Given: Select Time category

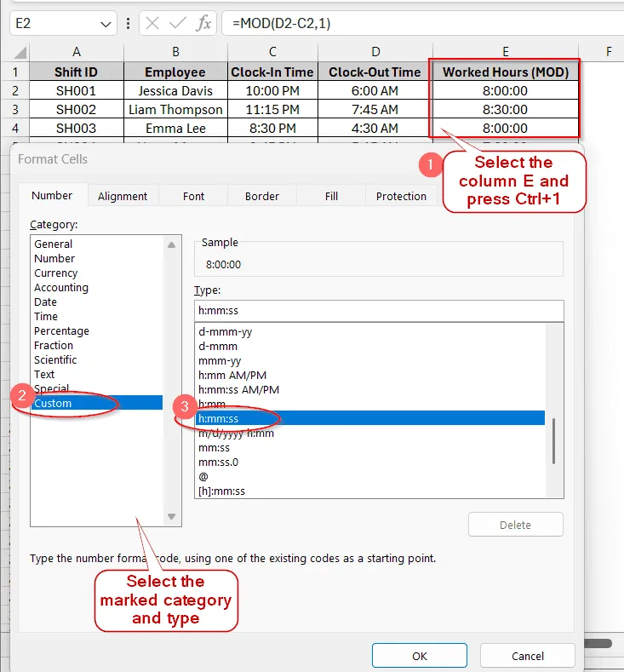Looking at the screenshot, I should click(x=98, y=316).
